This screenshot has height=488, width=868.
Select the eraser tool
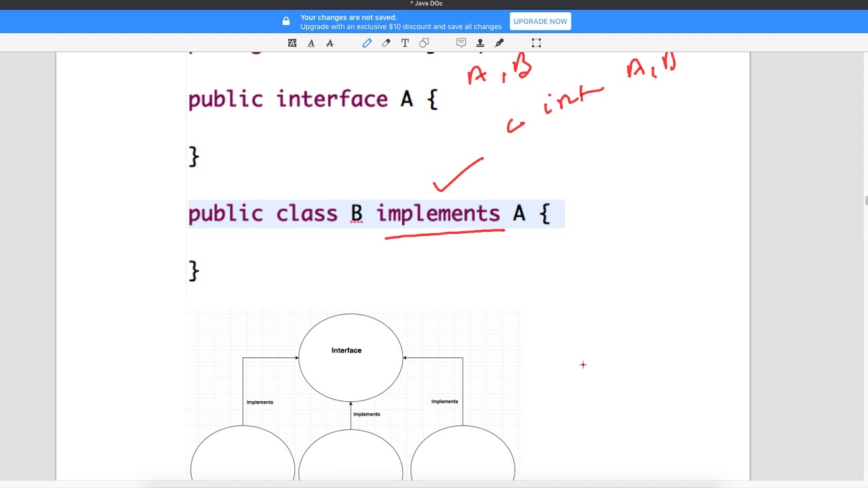[386, 43]
